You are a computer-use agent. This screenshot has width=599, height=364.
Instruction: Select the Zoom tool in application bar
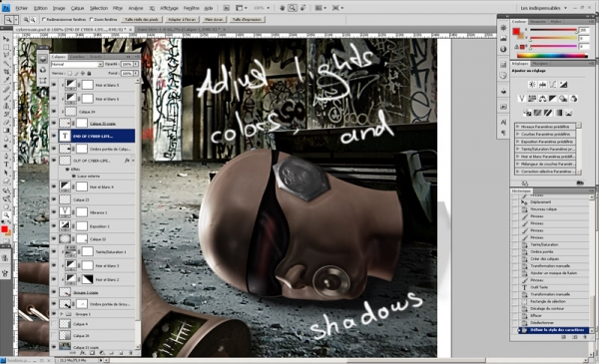click(x=293, y=8)
